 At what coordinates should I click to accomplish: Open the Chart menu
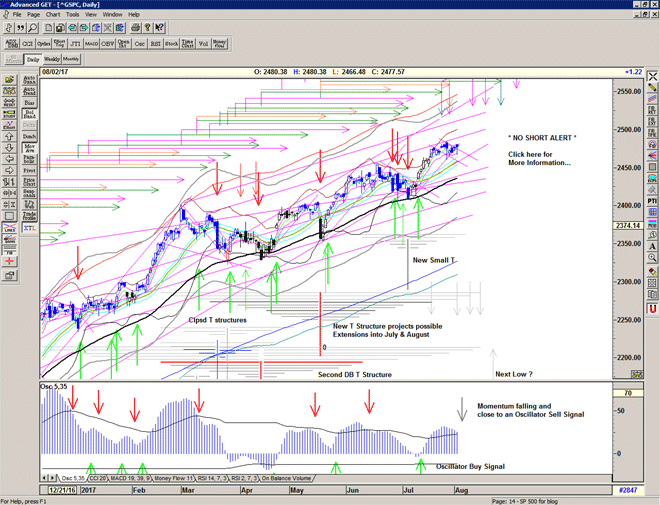click(x=52, y=15)
